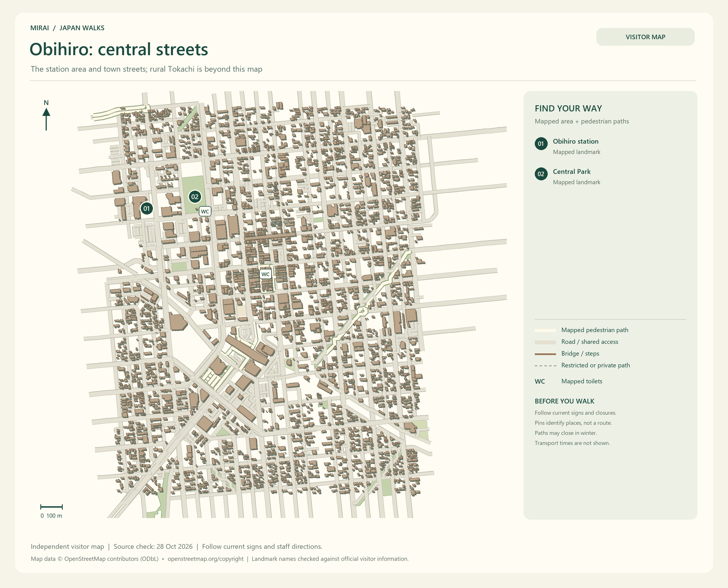Click the Mapped pedestrian path color swatch
The width and height of the screenshot is (728, 588).
[x=545, y=330]
